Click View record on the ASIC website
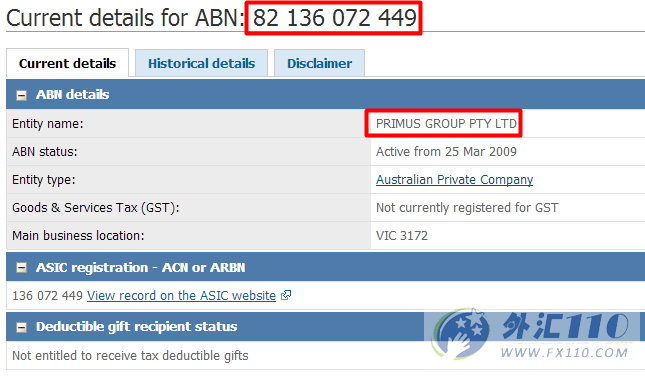This screenshot has height=377, width=645. 181,296
